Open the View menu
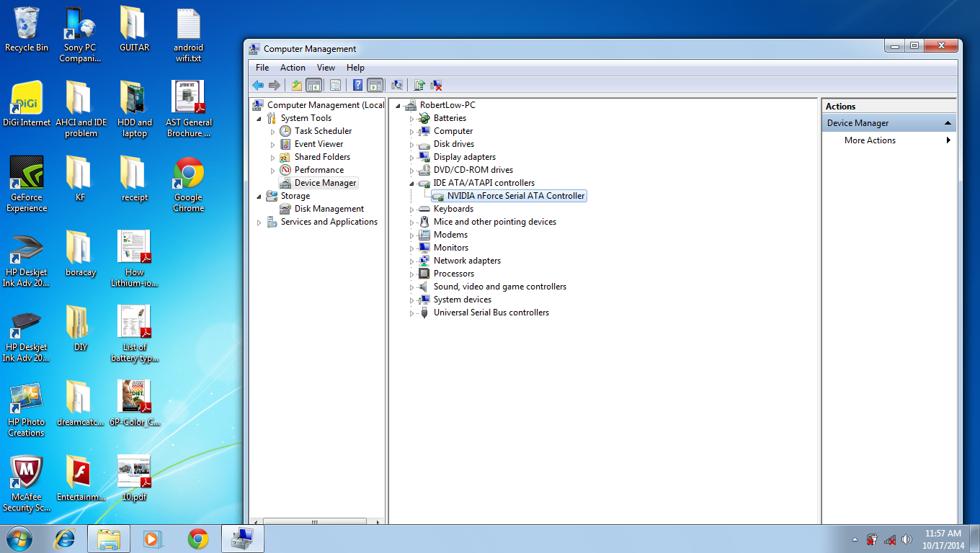Viewport: 980px width, 553px height. click(326, 67)
